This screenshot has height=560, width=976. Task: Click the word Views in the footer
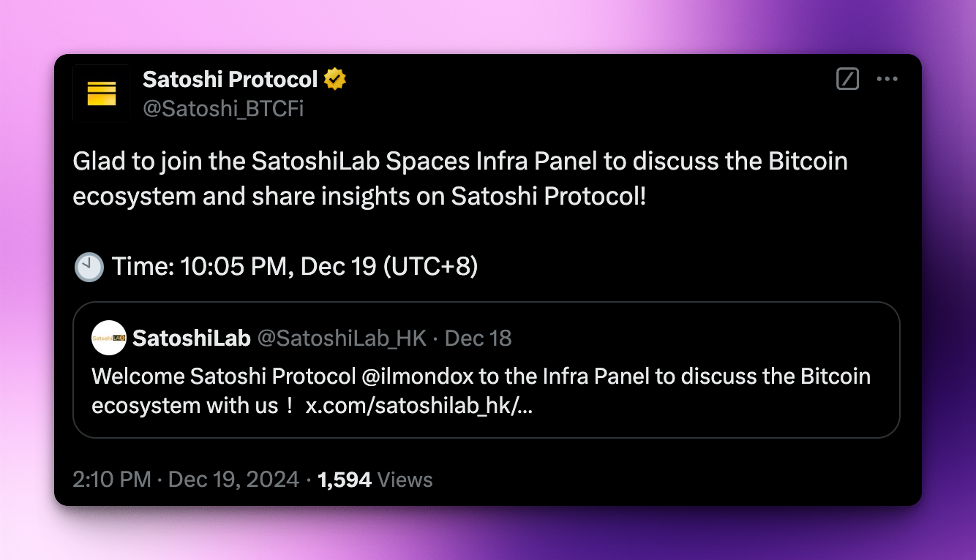pos(405,480)
